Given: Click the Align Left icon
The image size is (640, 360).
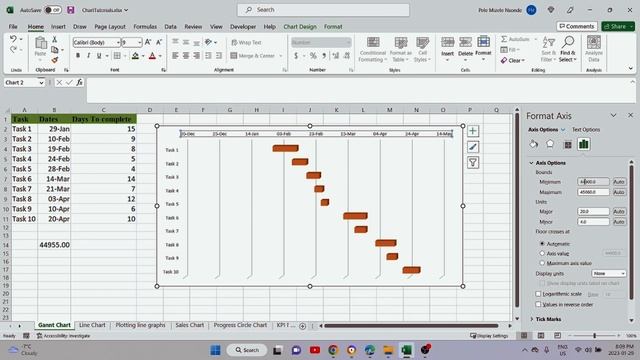Looking at the screenshot, I should point(175,56).
